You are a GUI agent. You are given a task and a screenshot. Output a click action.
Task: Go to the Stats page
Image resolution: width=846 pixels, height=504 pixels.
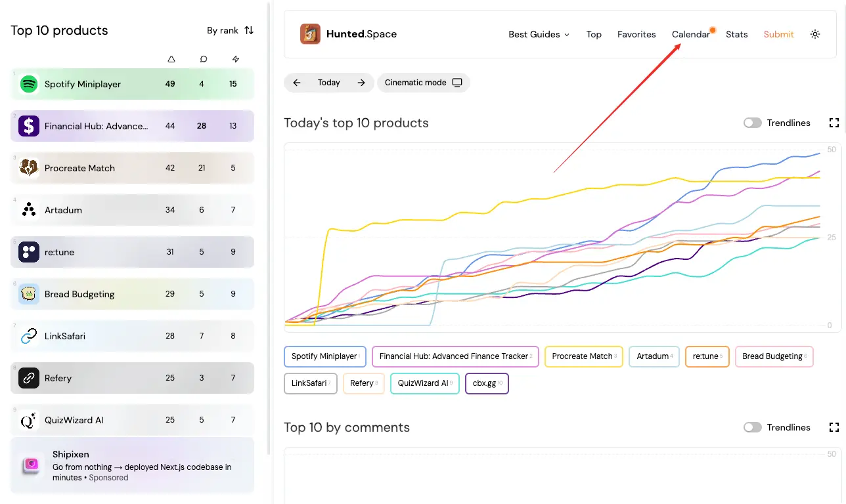coord(736,34)
